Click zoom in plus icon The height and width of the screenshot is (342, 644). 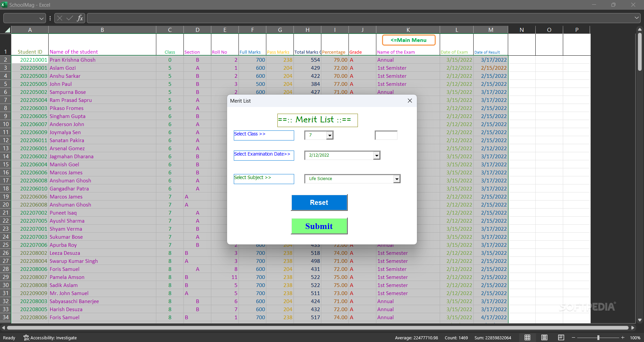(x=623, y=338)
